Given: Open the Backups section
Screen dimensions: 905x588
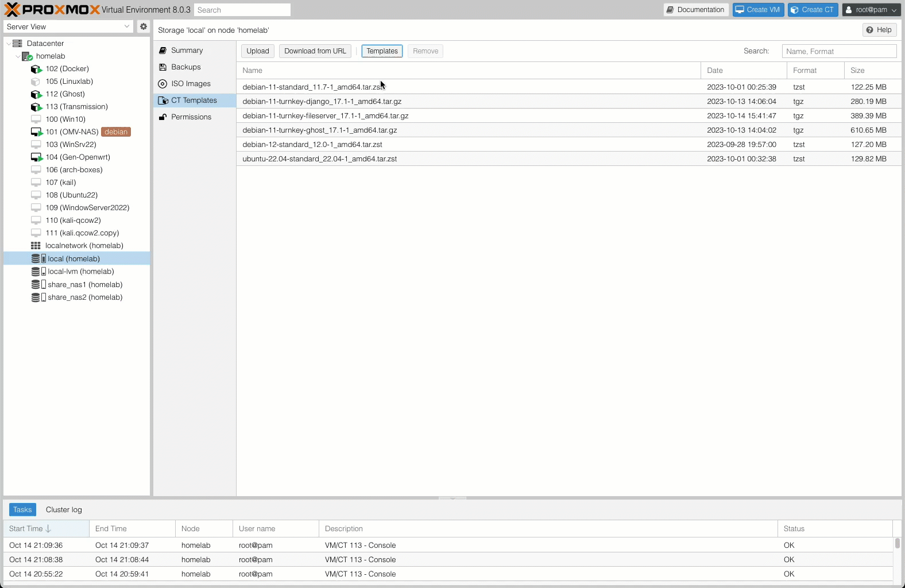Looking at the screenshot, I should tap(195, 67).
